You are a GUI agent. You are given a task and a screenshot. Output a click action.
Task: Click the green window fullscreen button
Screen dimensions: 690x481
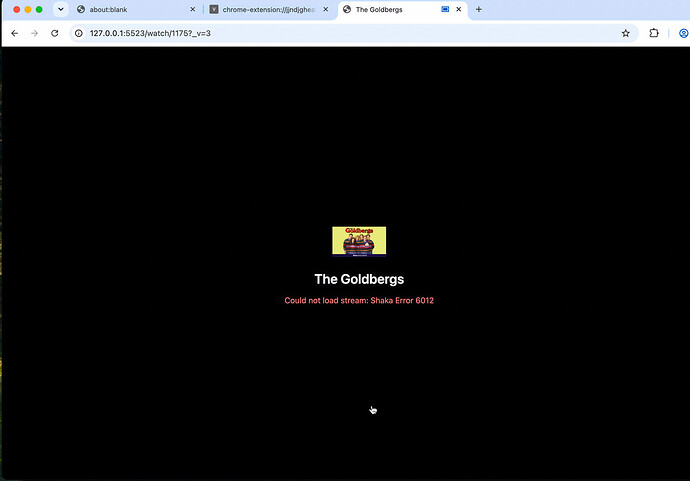click(x=39, y=9)
